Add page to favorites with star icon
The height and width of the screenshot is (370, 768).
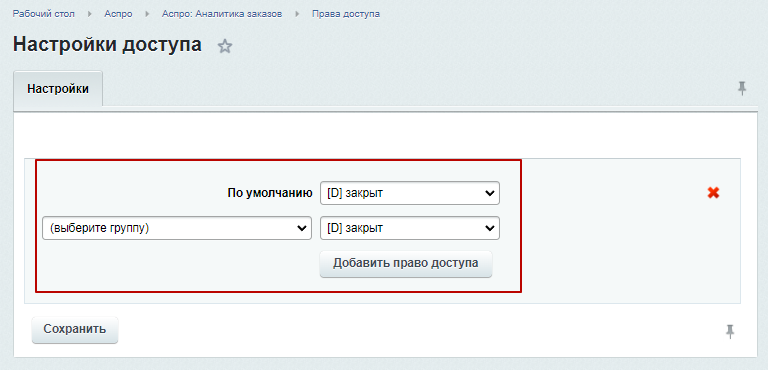[x=225, y=46]
